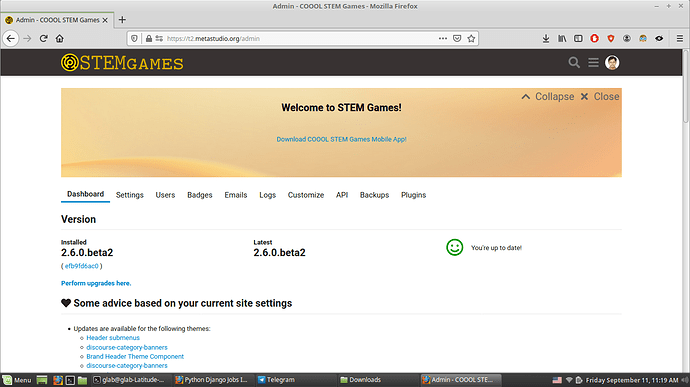Screen dimensions: 690x387
Task: Go to the Firefox home page
Action: coord(59,39)
